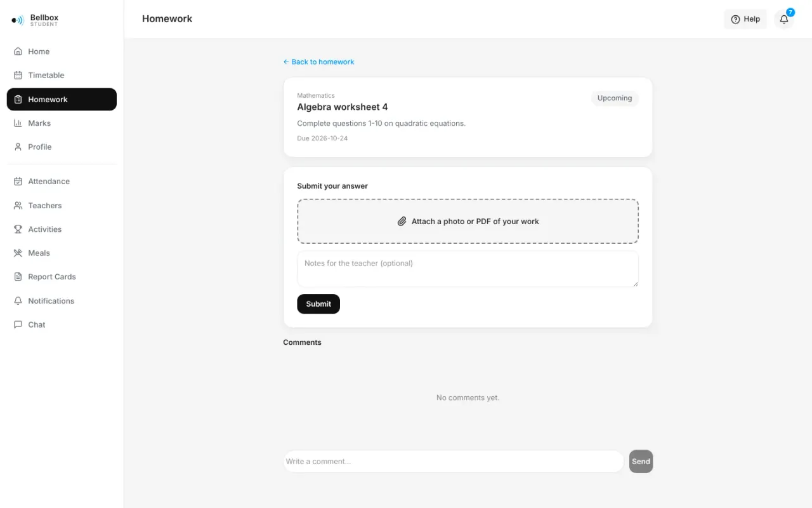
Task: Click the Meals utensils icon
Action: click(x=18, y=253)
